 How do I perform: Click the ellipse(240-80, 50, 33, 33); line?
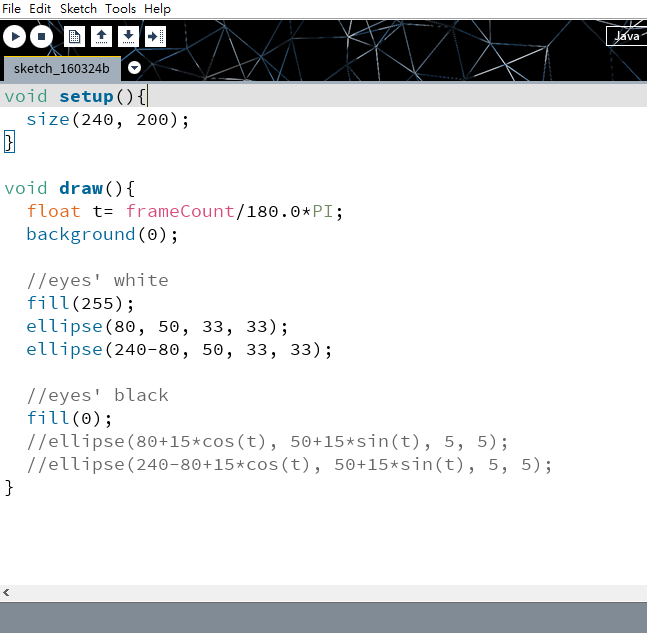pos(179,350)
